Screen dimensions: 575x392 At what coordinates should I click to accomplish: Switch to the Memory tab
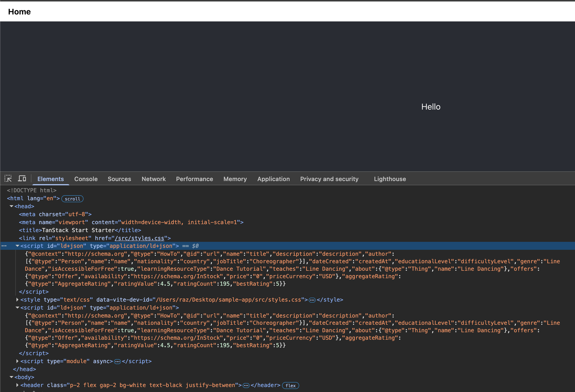[x=235, y=179]
